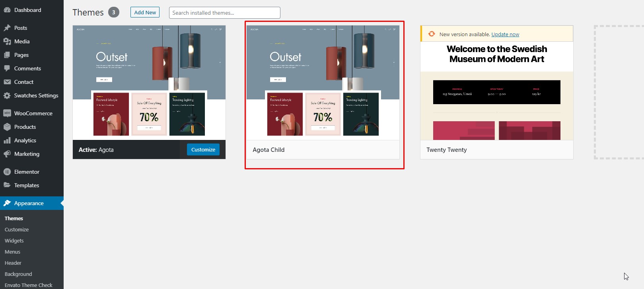
Task: Select the Agota Child theme thumbnail
Action: 323,83
